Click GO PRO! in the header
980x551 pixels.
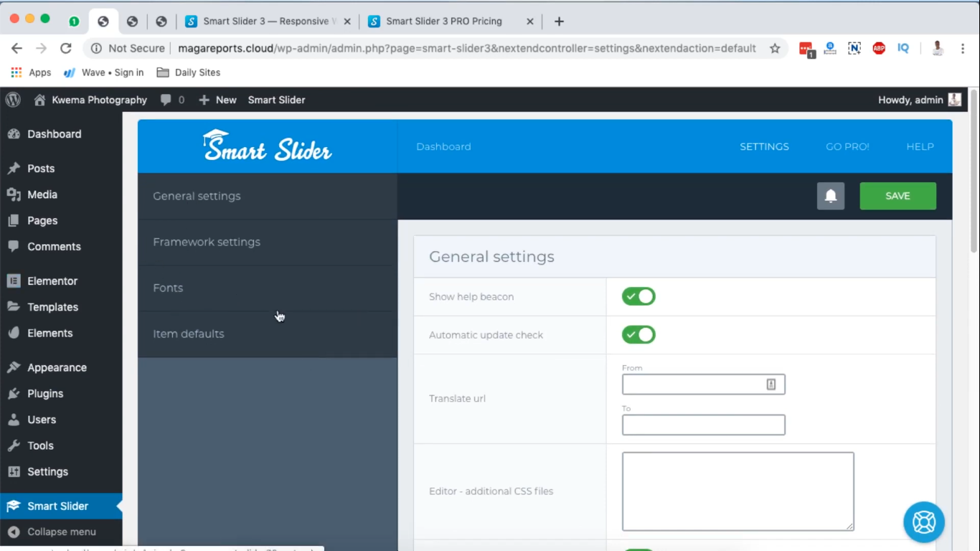click(x=847, y=146)
